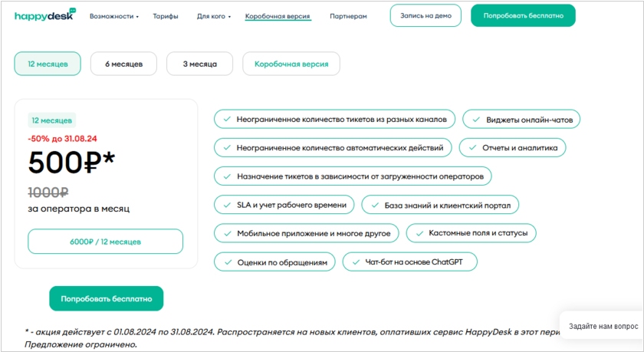This screenshot has height=352, width=644.
Task: Click the Назначение тикетов в зависимости label
Action: click(x=360, y=176)
